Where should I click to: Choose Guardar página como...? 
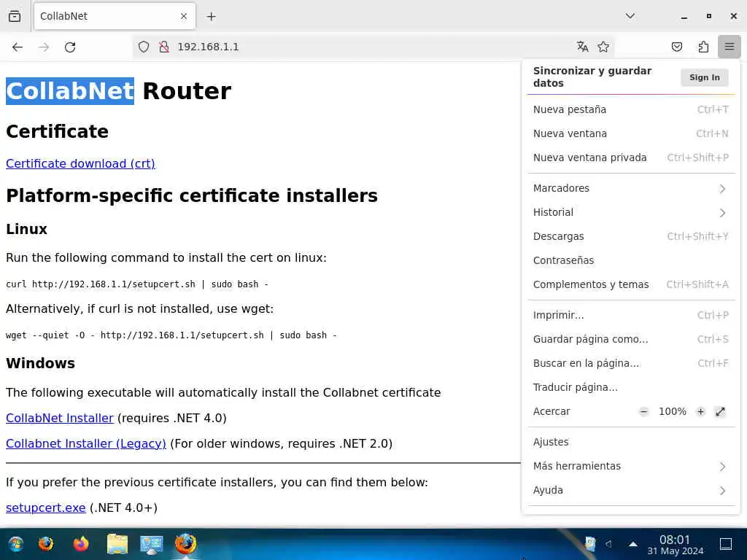tap(631, 339)
